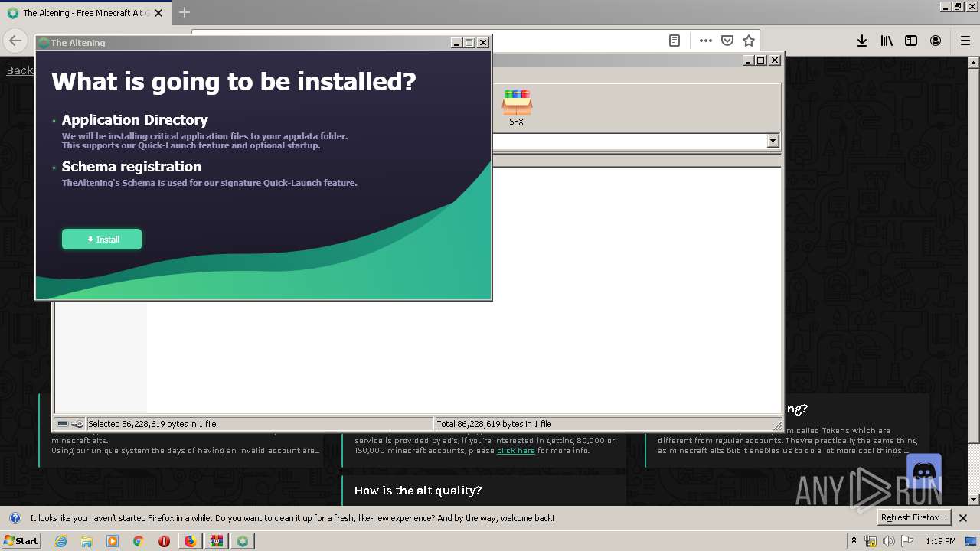Open the Action Center flag icon

[x=907, y=541]
